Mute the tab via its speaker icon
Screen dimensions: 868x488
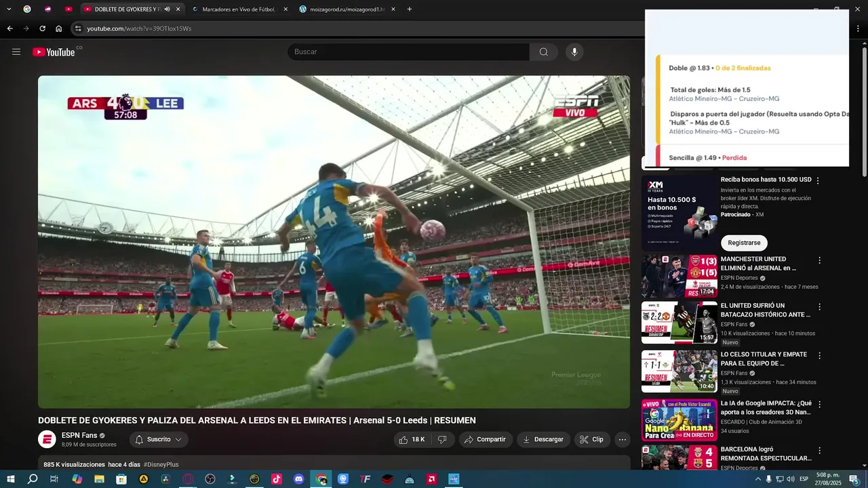(167, 9)
